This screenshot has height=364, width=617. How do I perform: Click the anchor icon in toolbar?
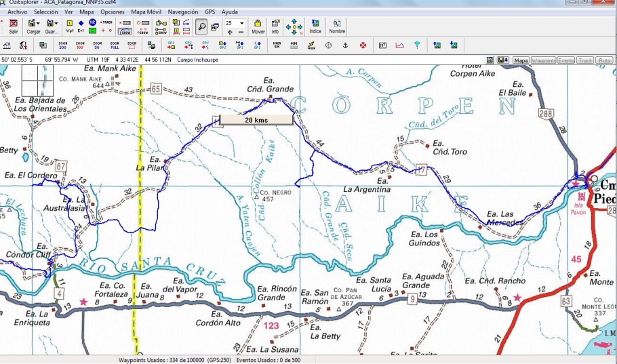[x=346, y=45]
